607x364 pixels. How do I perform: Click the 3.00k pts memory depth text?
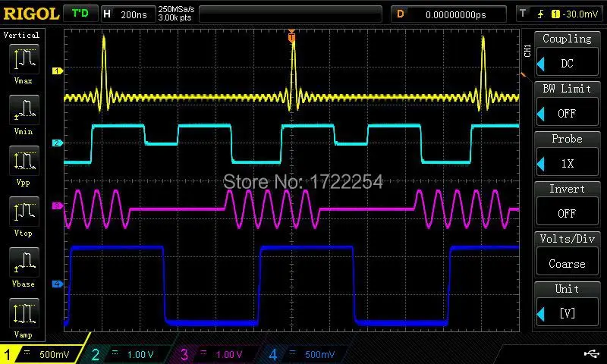tap(175, 17)
